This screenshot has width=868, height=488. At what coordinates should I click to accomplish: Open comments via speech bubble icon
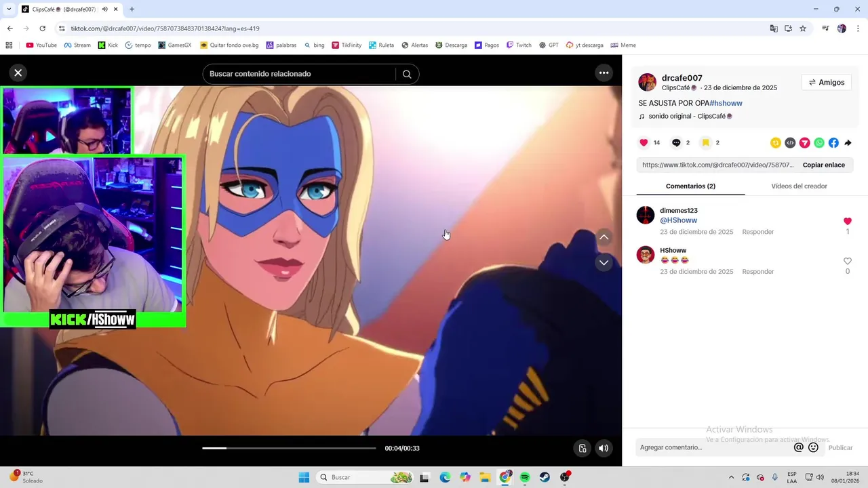pyautogui.click(x=676, y=142)
